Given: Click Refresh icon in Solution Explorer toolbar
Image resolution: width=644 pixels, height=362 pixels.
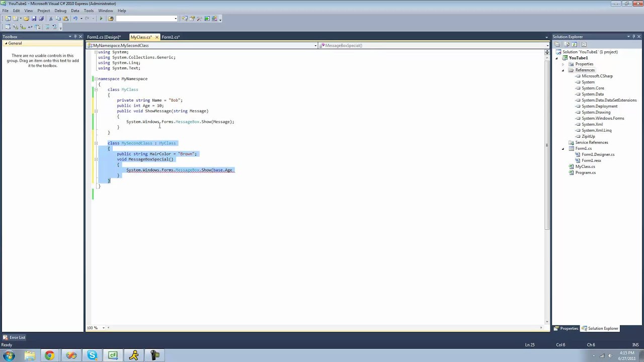Looking at the screenshot, I should 574,44.
